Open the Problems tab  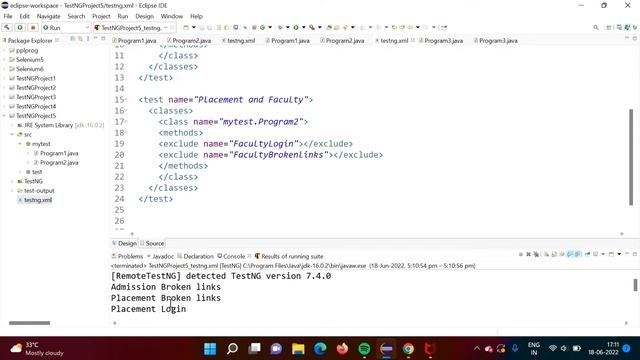point(127,256)
